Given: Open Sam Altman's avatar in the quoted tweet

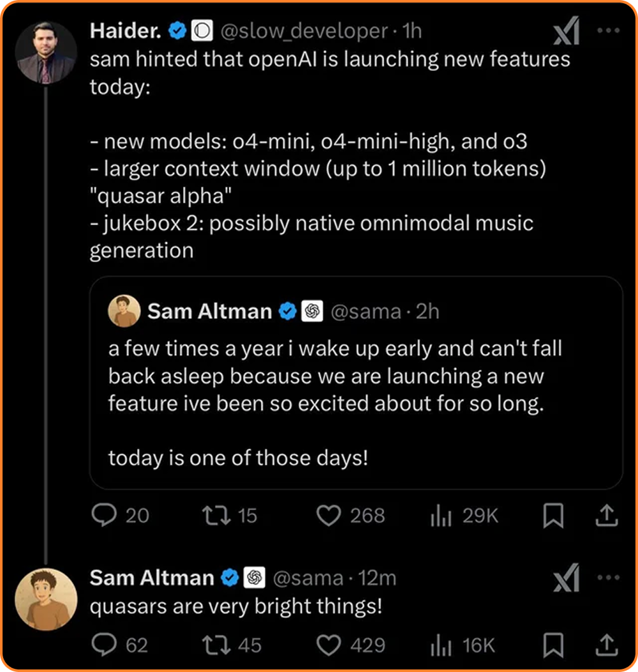Looking at the screenshot, I should [x=125, y=312].
